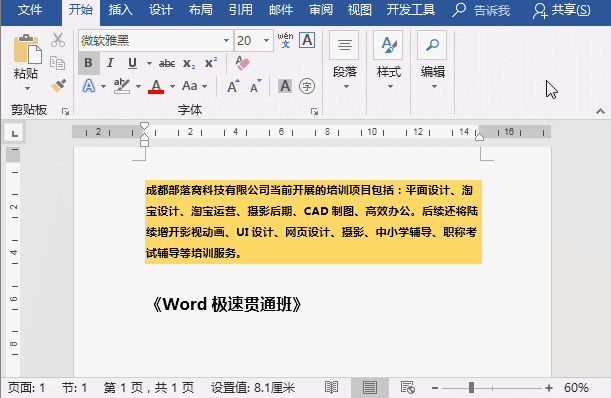The height and width of the screenshot is (398, 611).
Task: Expand the text effects dropdown arrow
Action: click(x=103, y=86)
